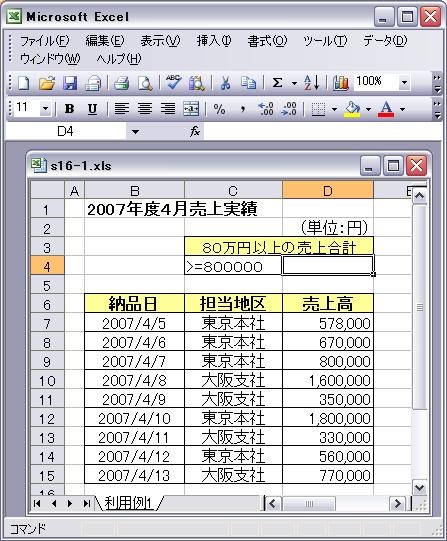This screenshot has height=541, width=447.
Task: Open the 書式(O) menu
Action: click(x=267, y=41)
